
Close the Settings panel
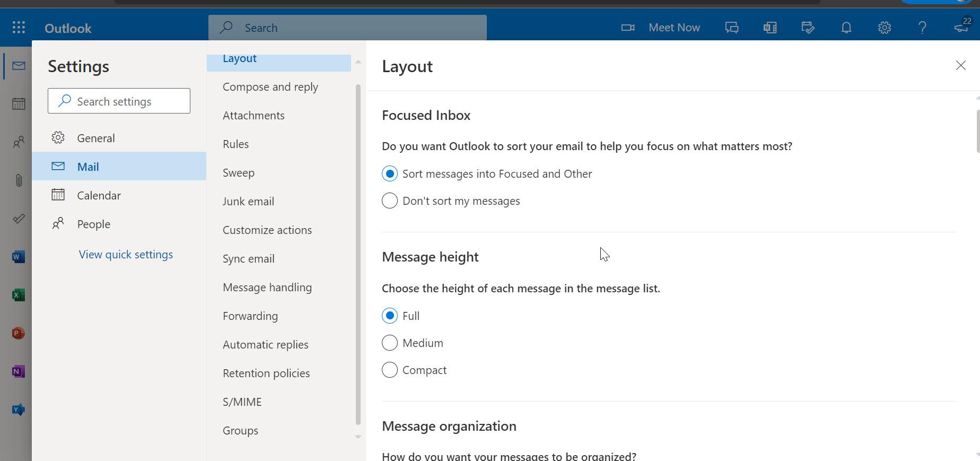[x=960, y=65]
